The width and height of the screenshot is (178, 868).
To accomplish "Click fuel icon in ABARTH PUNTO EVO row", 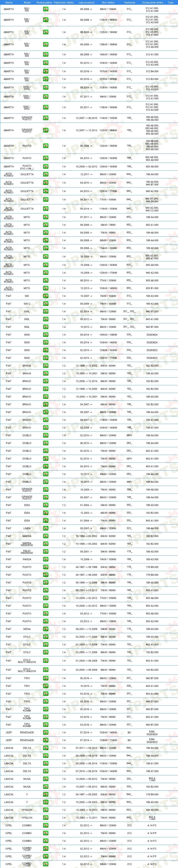I will (46, 167).
